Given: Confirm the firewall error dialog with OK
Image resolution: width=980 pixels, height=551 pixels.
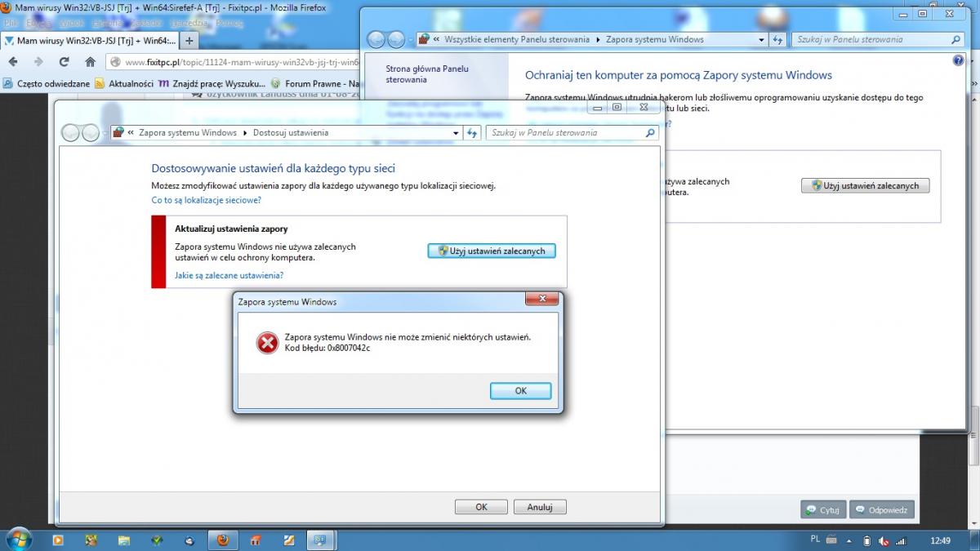Looking at the screenshot, I should coord(520,391).
